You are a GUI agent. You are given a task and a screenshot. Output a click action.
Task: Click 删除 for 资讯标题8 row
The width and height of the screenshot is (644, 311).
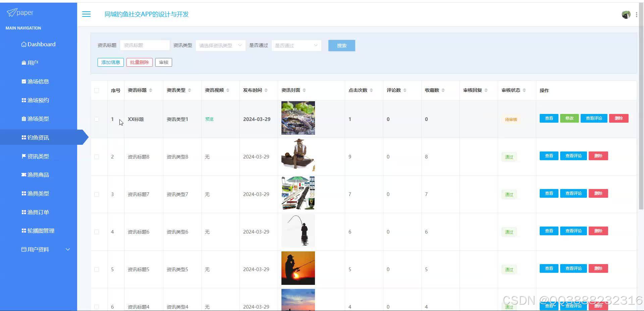(x=598, y=156)
